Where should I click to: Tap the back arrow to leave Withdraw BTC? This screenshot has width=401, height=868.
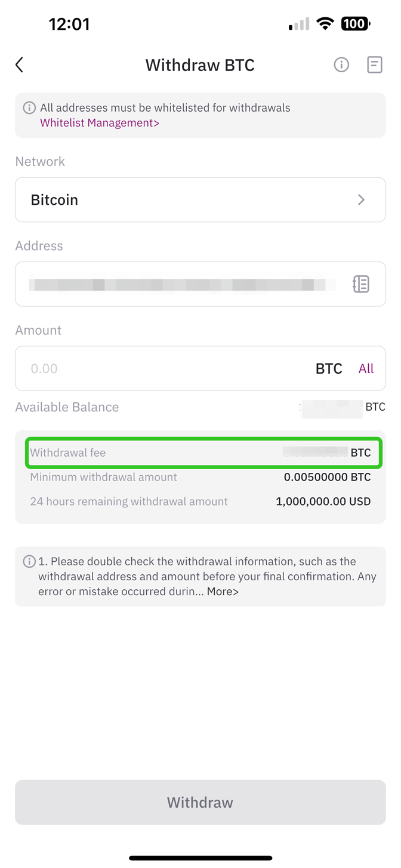click(x=18, y=64)
